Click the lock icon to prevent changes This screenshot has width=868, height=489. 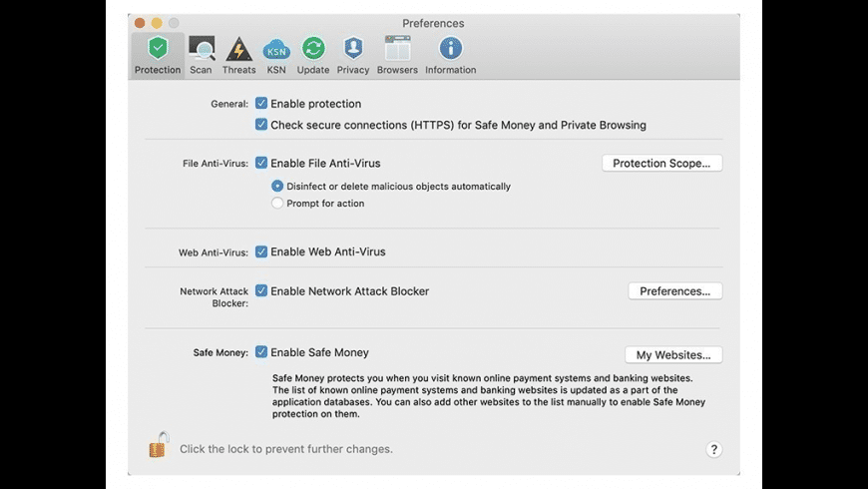tap(159, 445)
